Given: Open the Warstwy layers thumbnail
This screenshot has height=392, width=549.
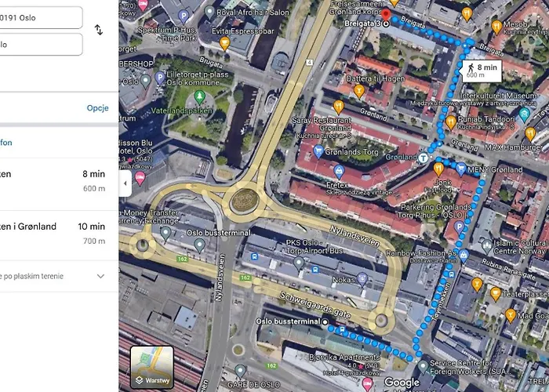Looking at the screenshot, I should click(152, 367).
